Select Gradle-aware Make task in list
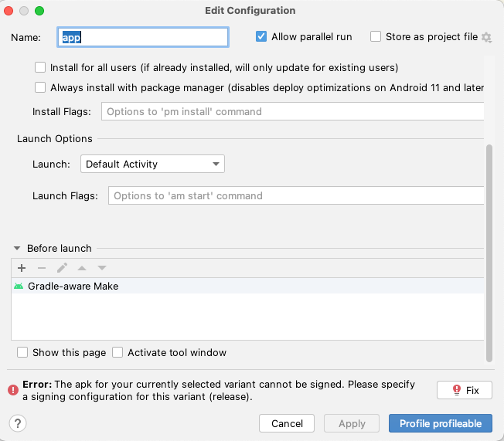 pos(73,286)
